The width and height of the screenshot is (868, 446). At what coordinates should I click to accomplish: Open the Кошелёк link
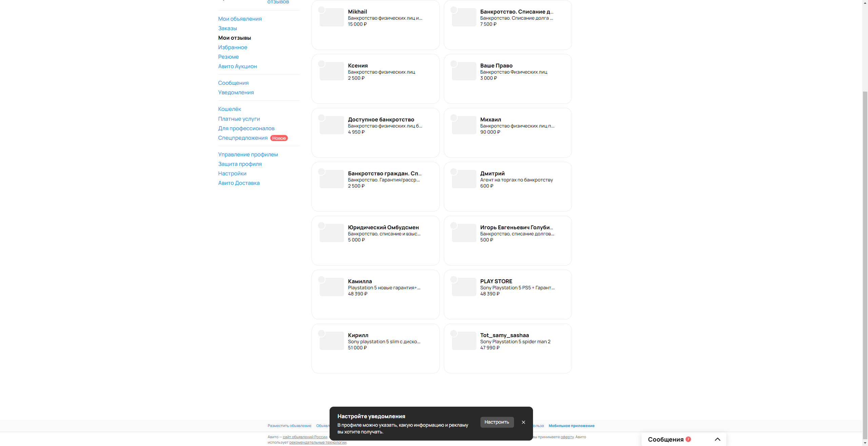click(x=230, y=109)
